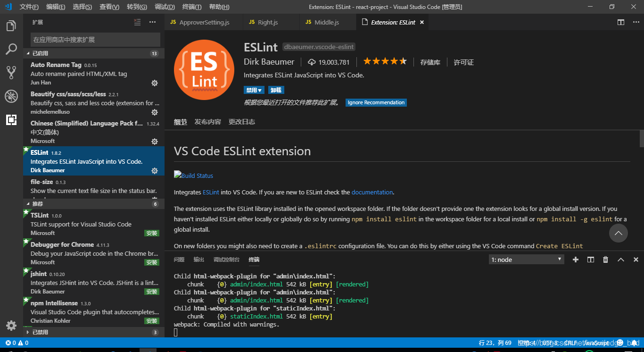Select the Extensions view icon
Viewport: 644px width, 352px height.
(11, 120)
